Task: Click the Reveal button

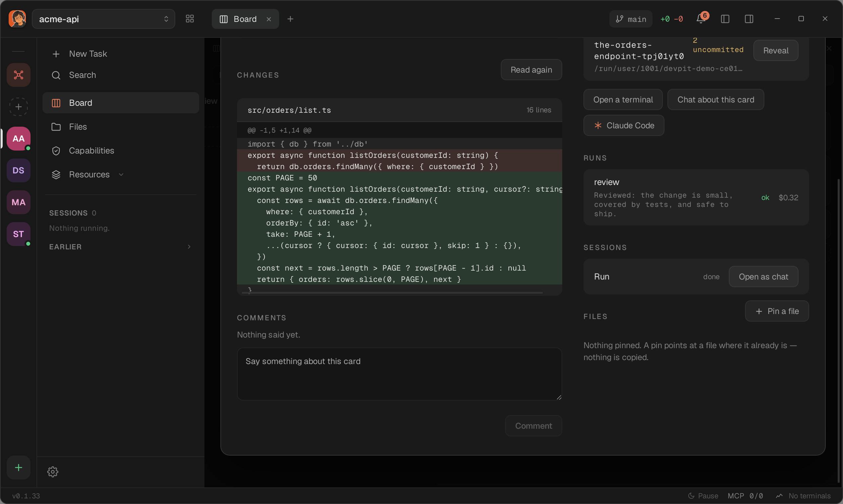Action: (776, 51)
